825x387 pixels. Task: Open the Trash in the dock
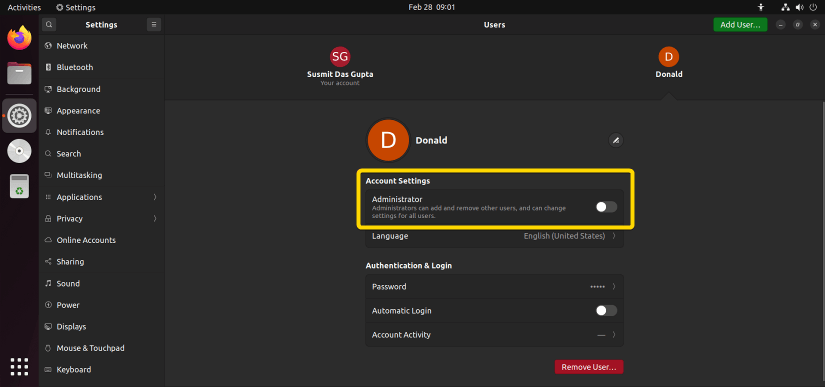tap(19, 186)
